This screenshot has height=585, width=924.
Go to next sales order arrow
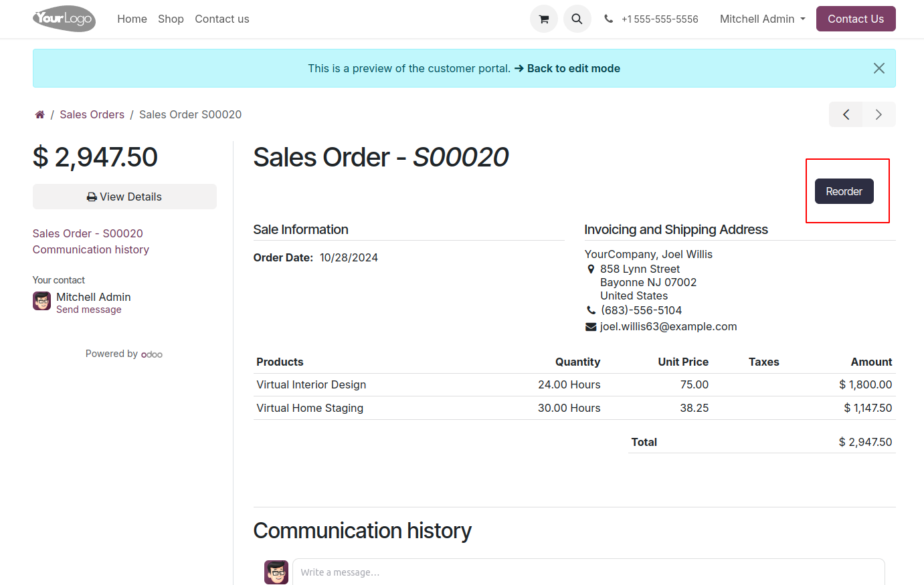coord(879,114)
